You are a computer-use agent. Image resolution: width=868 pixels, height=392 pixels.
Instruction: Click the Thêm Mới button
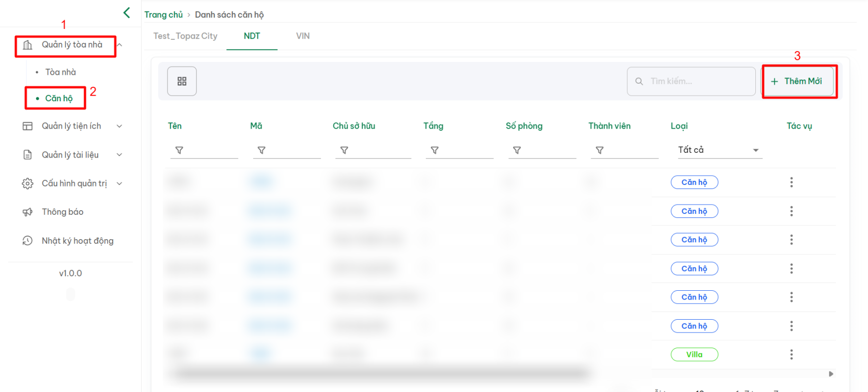pyautogui.click(x=799, y=81)
